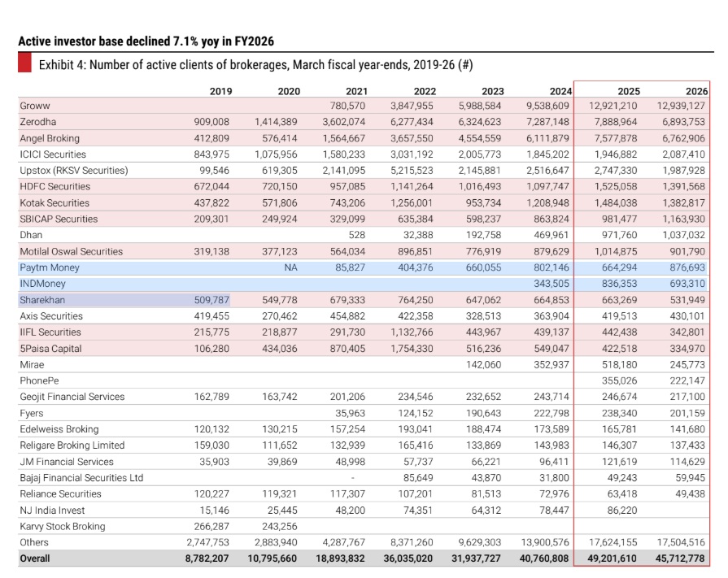Click the Karvy Stock Broking row label
The height and width of the screenshot is (578, 728).
pyautogui.click(x=63, y=526)
